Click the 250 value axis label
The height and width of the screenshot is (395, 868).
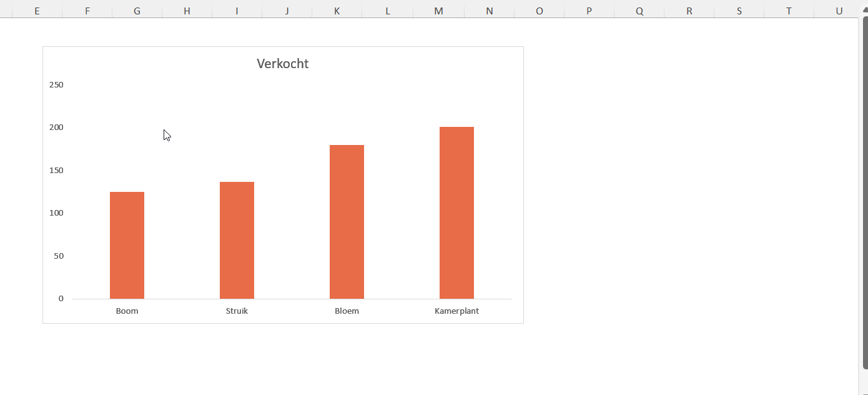click(x=56, y=85)
